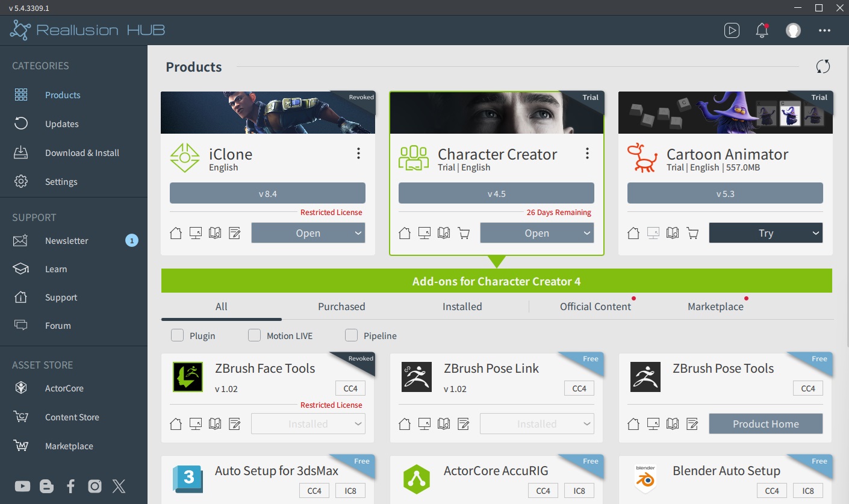This screenshot has width=849, height=504.
Task: Click iClone's monitor install icon
Action: click(196, 233)
